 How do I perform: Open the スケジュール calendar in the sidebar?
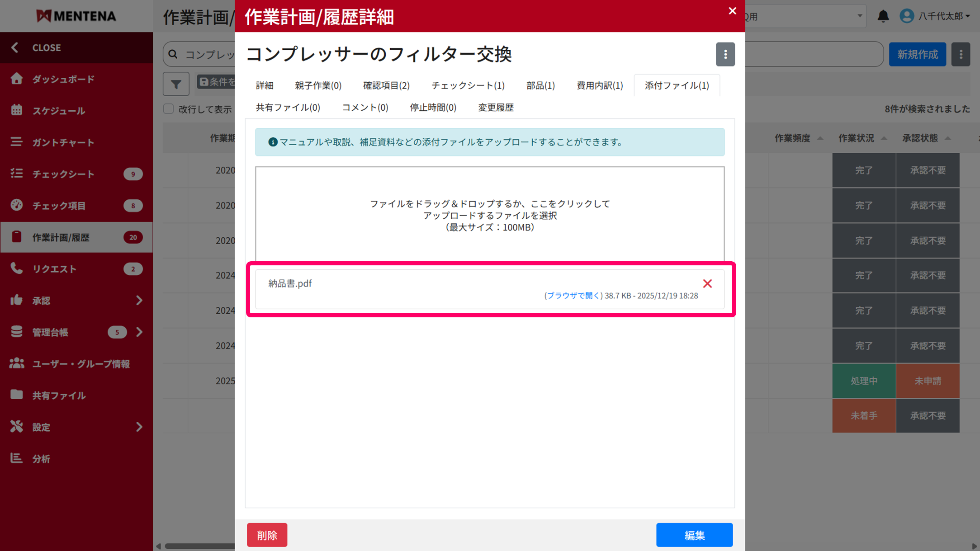coord(17,110)
